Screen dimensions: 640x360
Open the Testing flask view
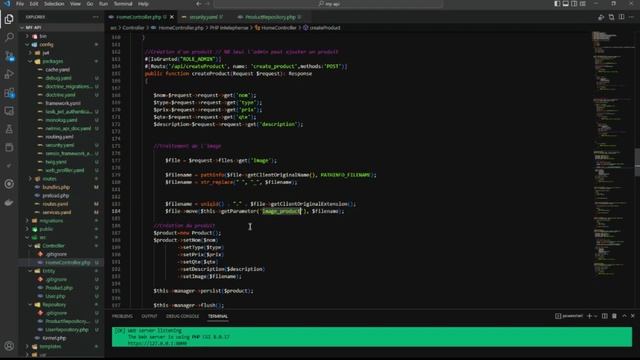pos(9,129)
